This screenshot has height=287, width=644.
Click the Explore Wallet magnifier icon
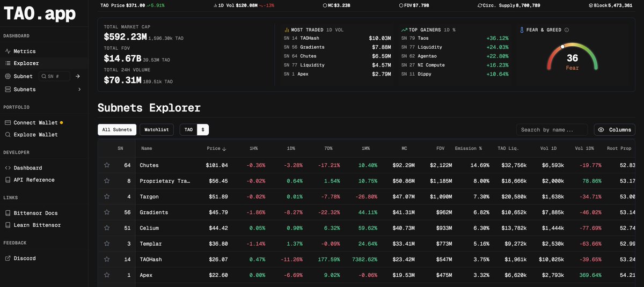(8, 135)
